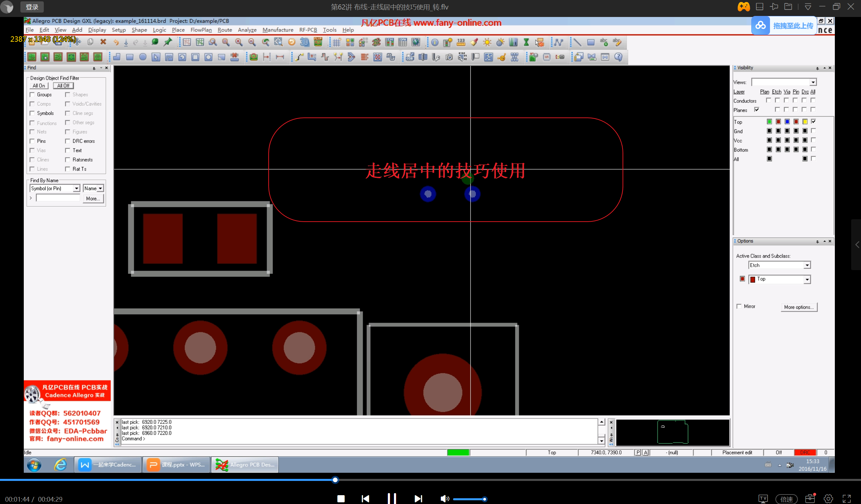This screenshot has width=861, height=504.
Task: Enable the DRC errors checkbox
Action: pos(68,141)
